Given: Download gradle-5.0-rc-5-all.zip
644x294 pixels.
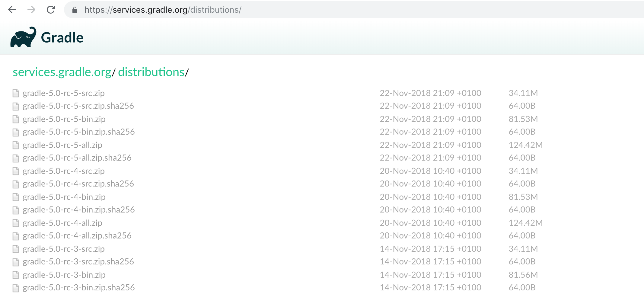Looking at the screenshot, I should [x=62, y=145].
